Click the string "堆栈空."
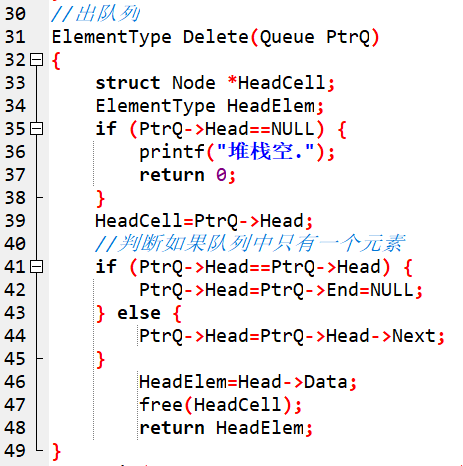The height and width of the screenshot is (466, 463). [x=266, y=152]
